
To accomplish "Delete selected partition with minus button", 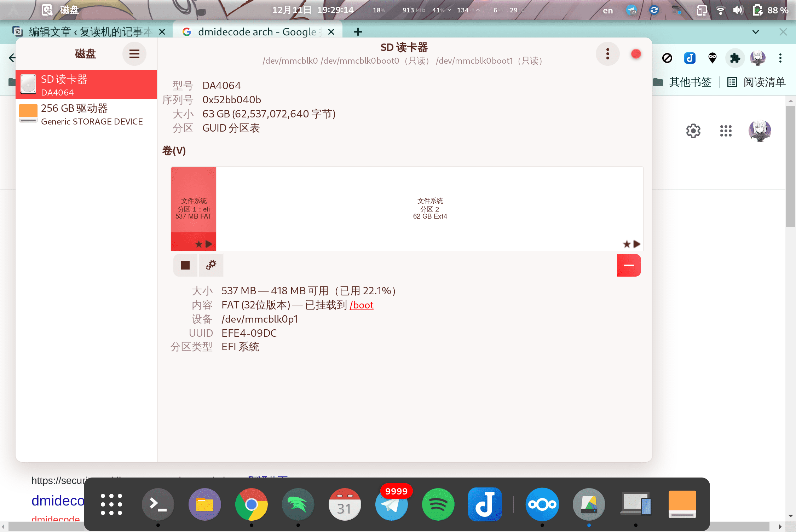I will [629, 265].
